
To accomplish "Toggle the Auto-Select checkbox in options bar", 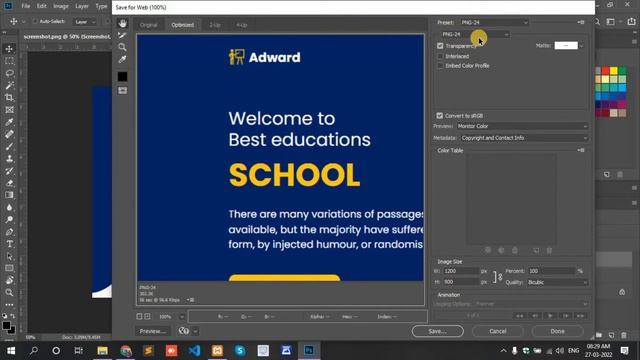I will click(35, 21).
